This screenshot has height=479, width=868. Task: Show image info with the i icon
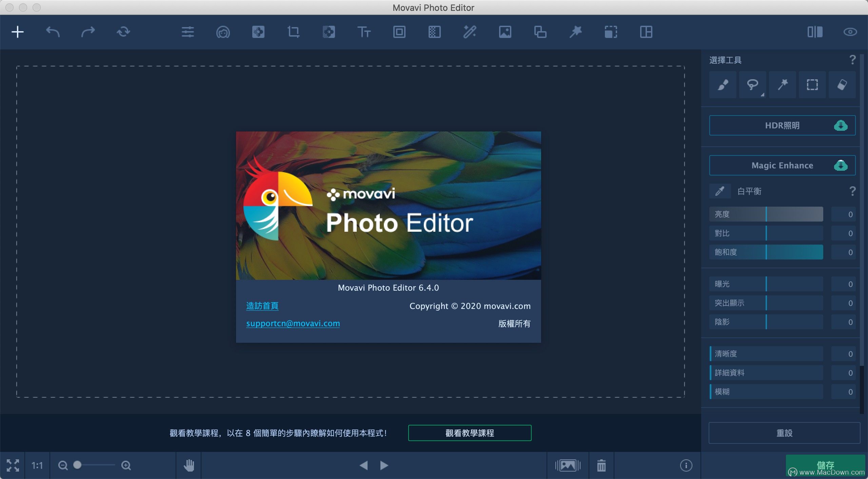pos(686,465)
